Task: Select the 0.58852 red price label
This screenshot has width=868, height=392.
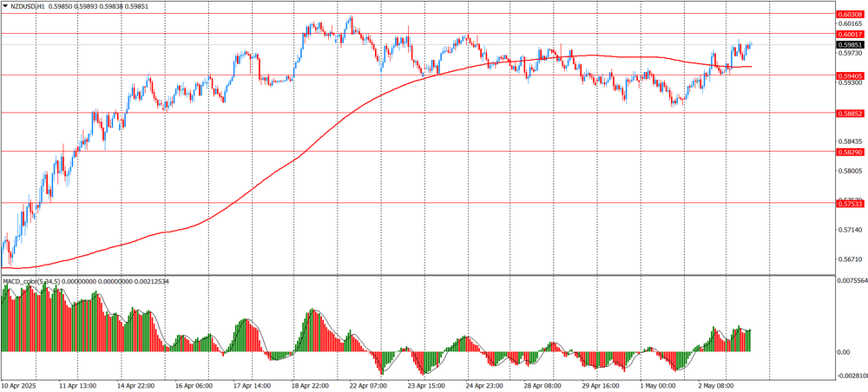Action: click(850, 113)
